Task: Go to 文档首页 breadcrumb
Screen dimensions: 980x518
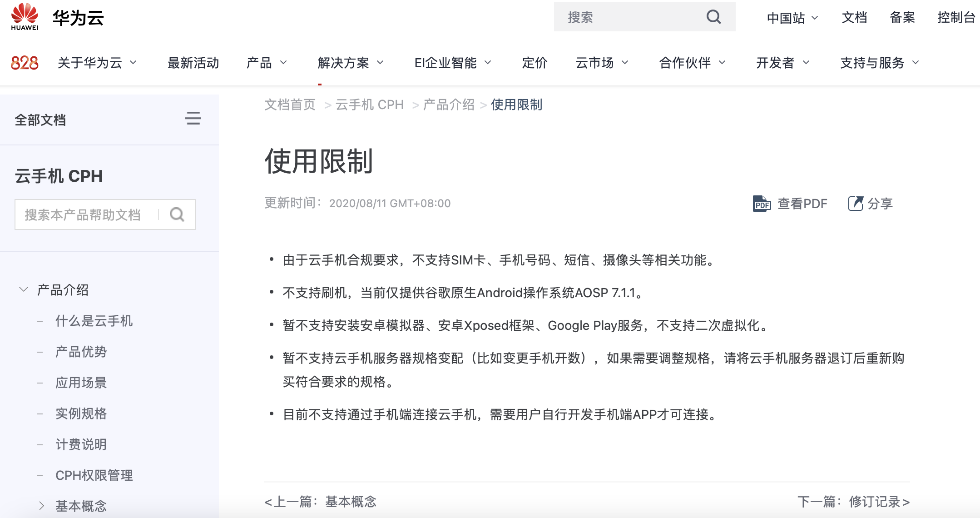Action: [x=290, y=105]
